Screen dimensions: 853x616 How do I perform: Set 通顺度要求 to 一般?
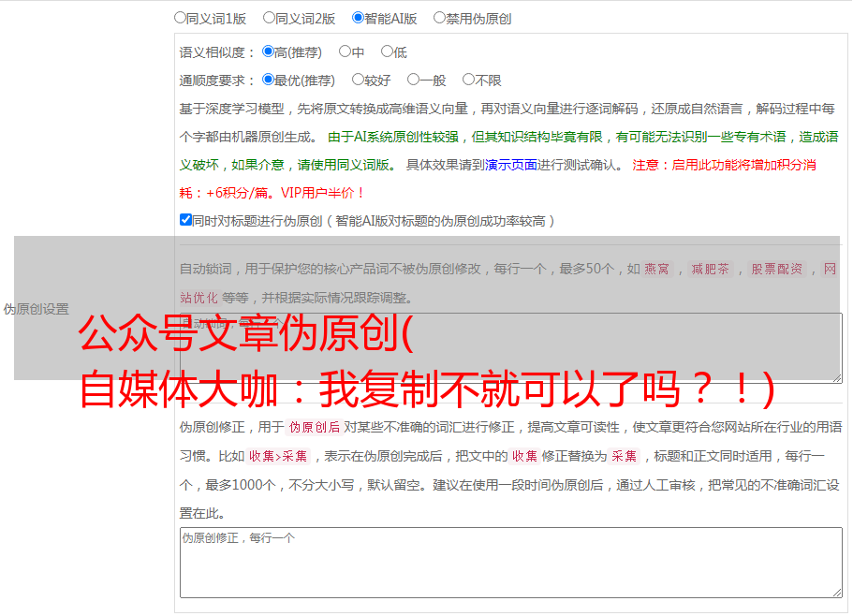(x=414, y=80)
